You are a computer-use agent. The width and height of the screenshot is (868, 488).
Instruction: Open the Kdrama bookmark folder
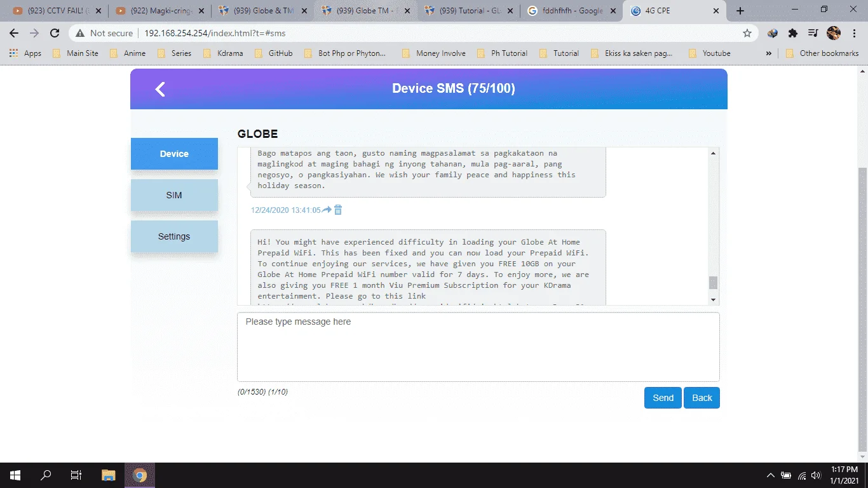coord(223,53)
